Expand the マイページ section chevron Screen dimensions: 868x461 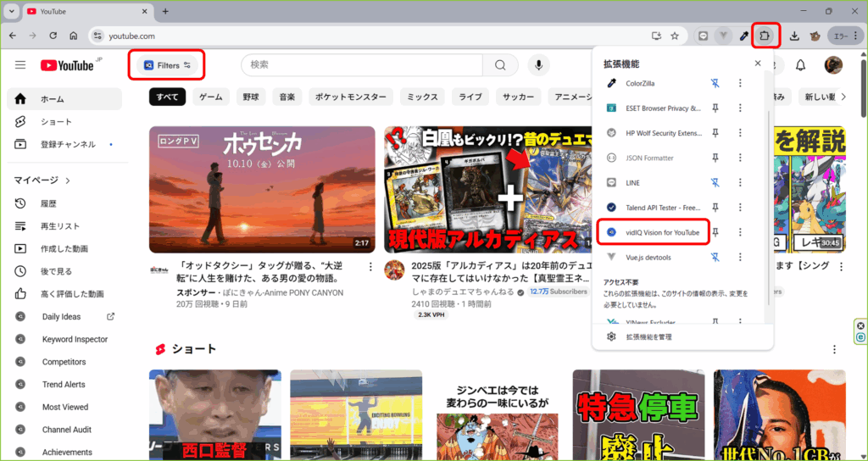tap(68, 181)
